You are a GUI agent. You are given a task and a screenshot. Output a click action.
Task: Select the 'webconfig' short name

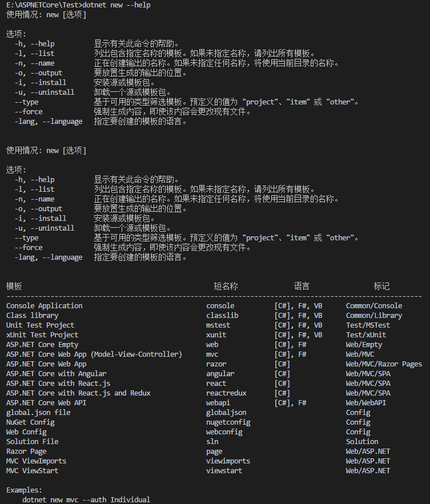(x=224, y=432)
